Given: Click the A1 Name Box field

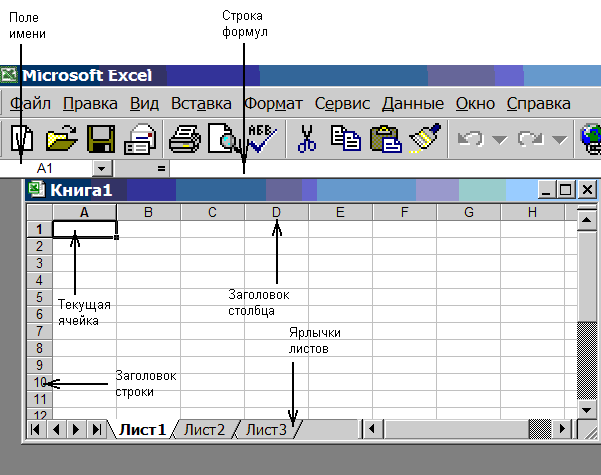Looking at the screenshot, I should (46, 169).
